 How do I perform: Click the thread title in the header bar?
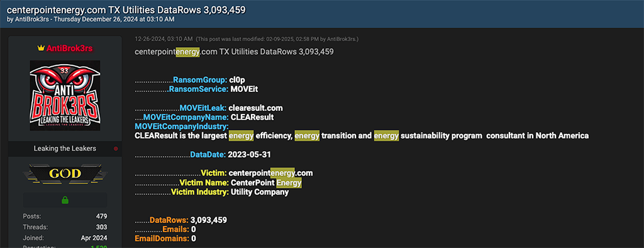point(126,10)
